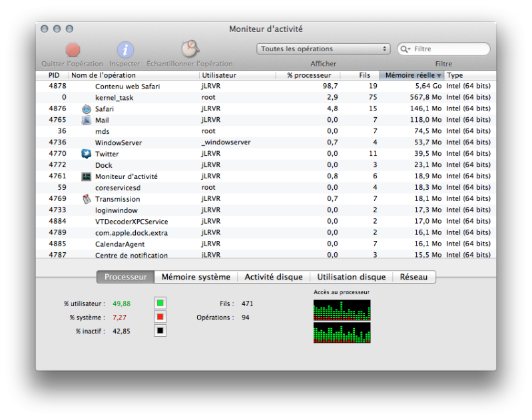The width and height of the screenshot is (532, 420).
Task: Sort by the Fils column header
Action: point(360,75)
